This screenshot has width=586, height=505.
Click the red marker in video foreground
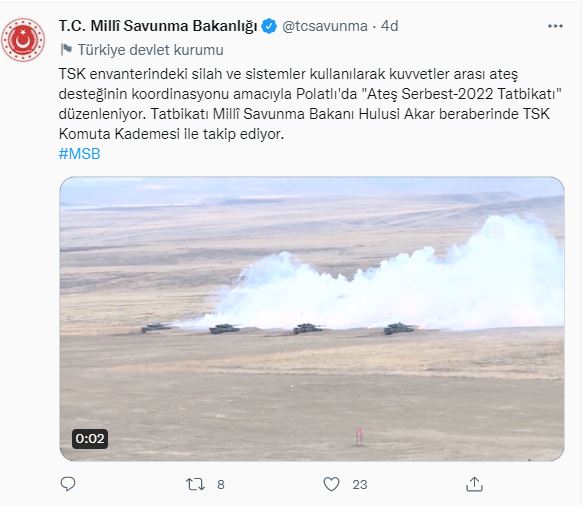pos(359,437)
